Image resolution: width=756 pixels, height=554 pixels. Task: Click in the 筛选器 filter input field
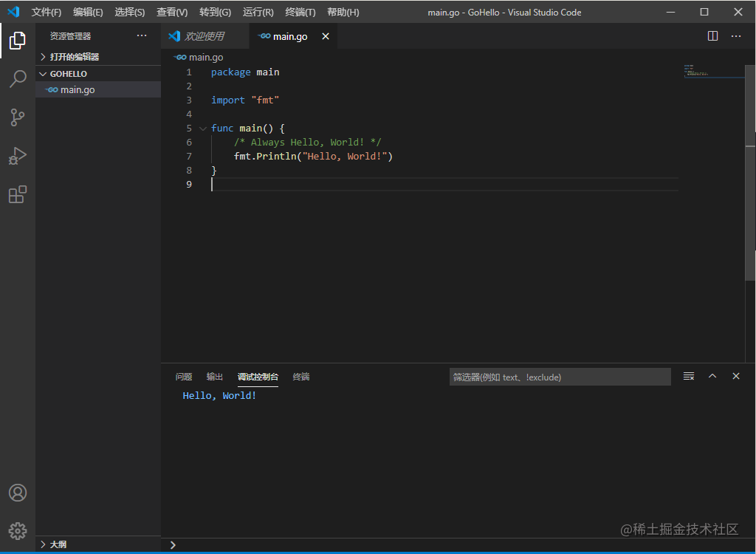click(560, 377)
